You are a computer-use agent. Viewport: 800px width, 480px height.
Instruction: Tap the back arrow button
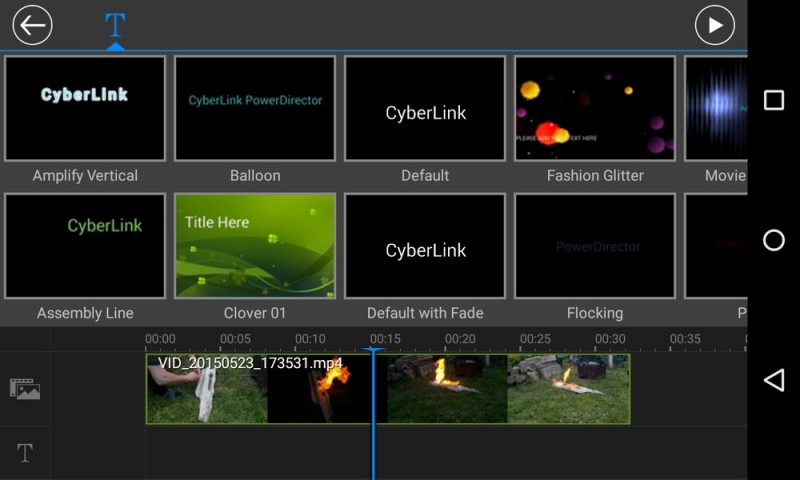point(32,25)
